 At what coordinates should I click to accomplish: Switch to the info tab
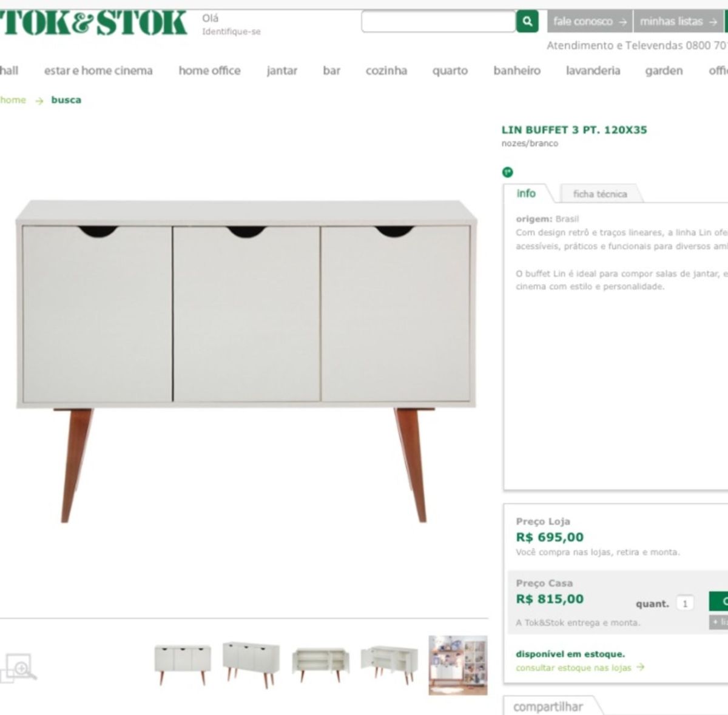(x=526, y=193)
